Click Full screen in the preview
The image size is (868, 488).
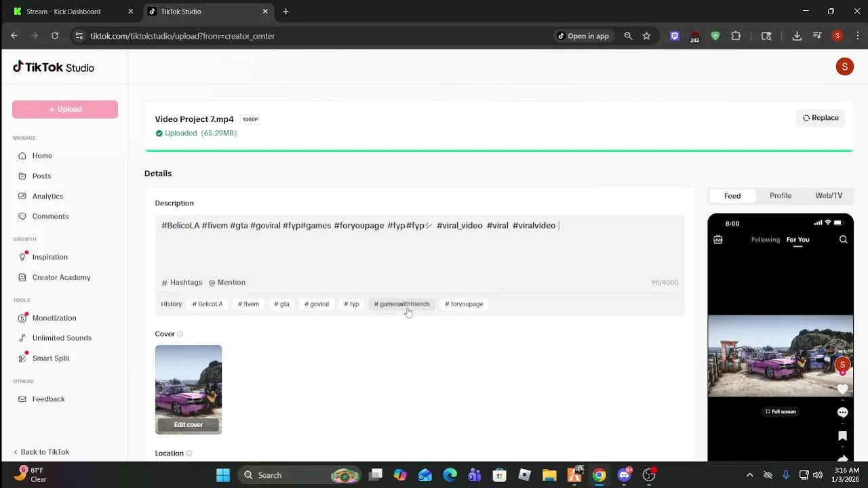tap(781, 411)
